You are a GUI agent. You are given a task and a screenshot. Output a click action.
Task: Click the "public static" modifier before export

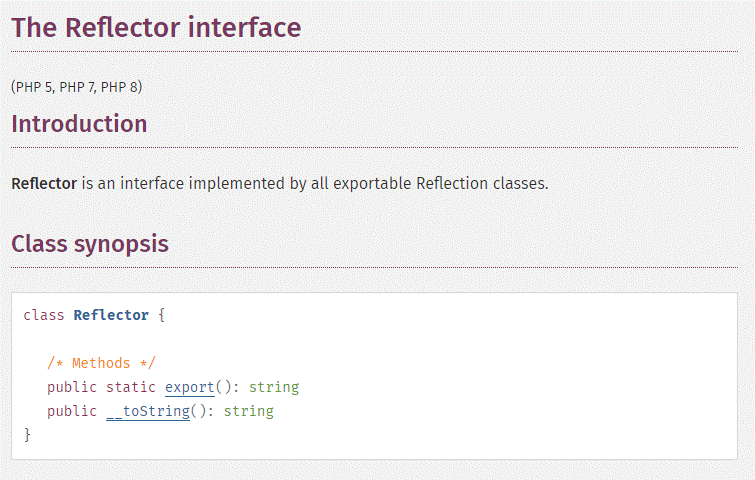click(101, 387)
